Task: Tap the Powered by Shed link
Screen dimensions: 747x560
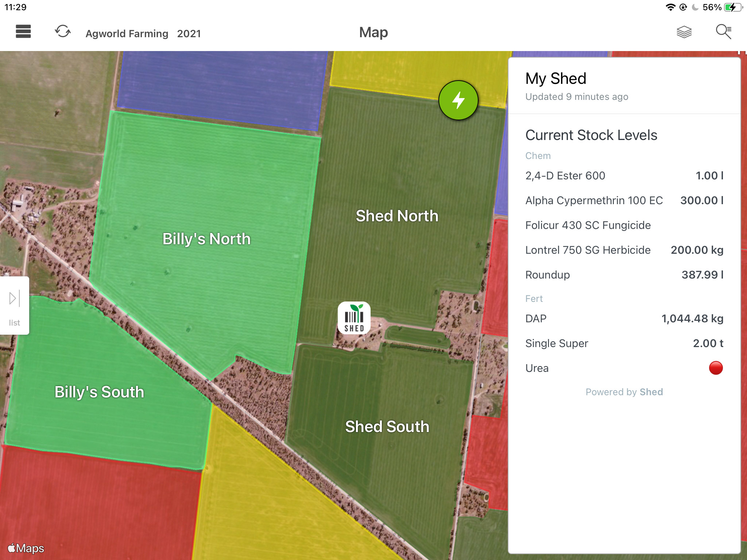Action: [624, 392]
